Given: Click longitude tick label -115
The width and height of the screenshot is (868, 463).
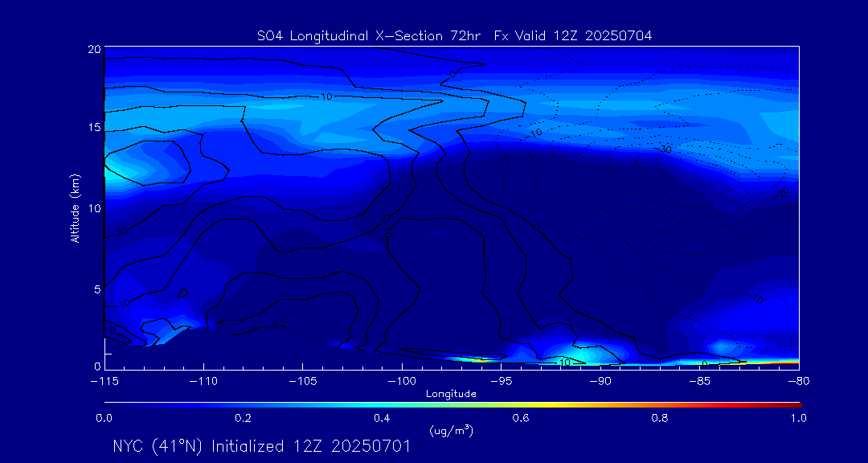Looking at the screenshot, I should click(x=104, y=382).
